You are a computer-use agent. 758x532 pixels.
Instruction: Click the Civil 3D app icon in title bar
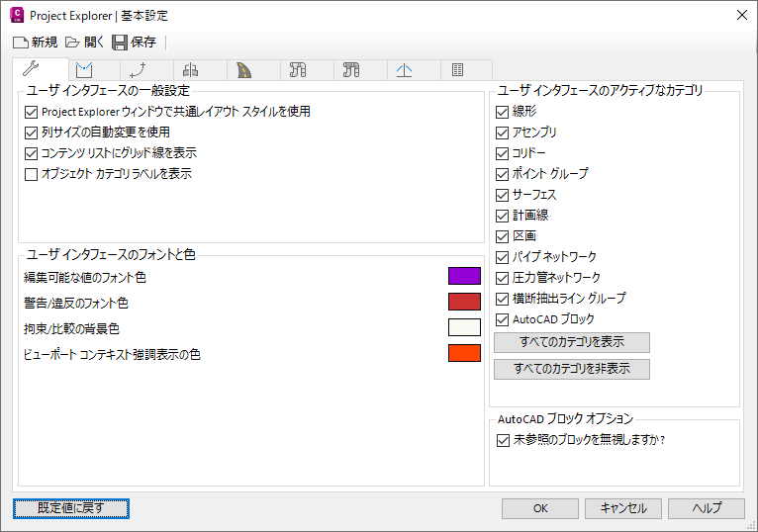tap(17, 15)
